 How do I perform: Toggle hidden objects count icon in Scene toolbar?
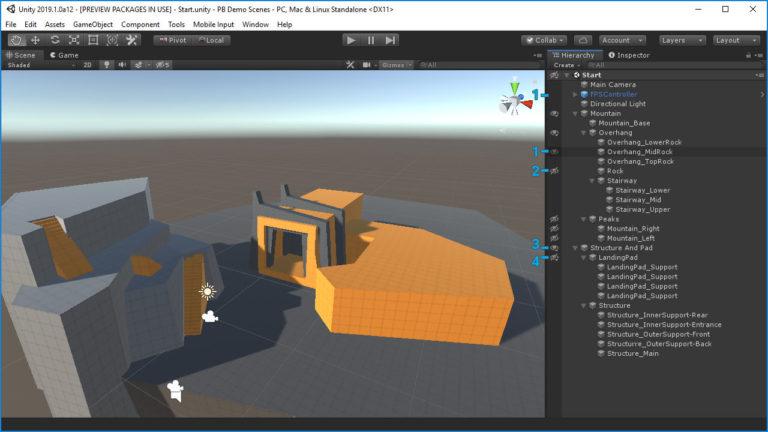[162, 65]
